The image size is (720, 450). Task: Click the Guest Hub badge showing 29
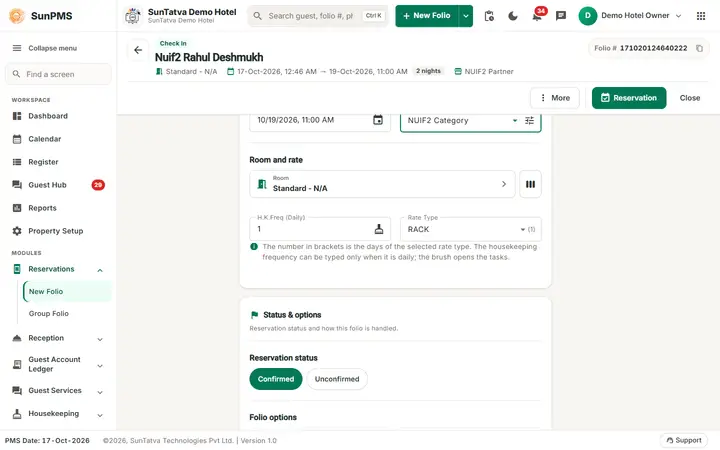98,185
